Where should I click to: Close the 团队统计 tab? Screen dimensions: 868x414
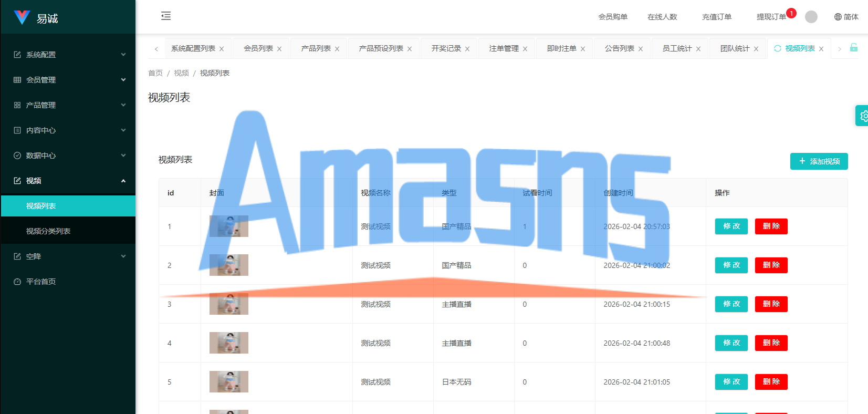point(756,49)
